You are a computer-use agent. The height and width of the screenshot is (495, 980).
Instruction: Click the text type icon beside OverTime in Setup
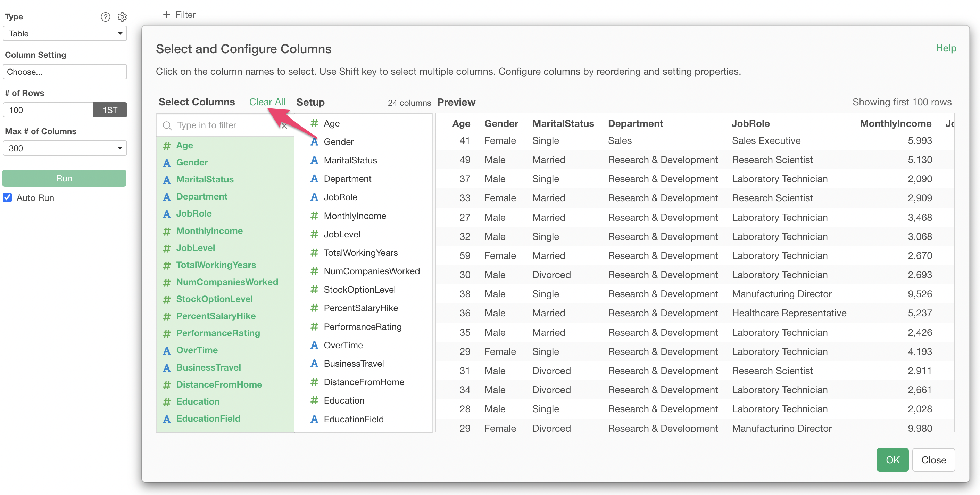tap(314, 345)
